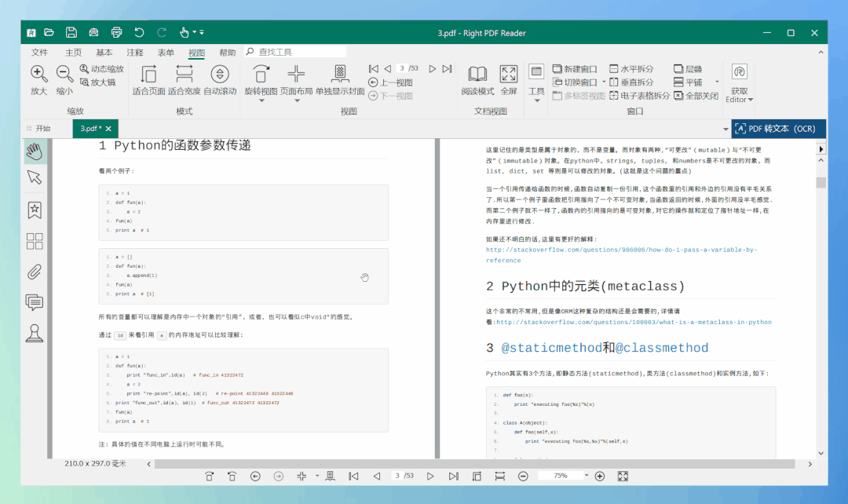Screen dimensions: 848x504
Task: Open the bookmarks panel in sidebar
Action: [x=35, y=210]
